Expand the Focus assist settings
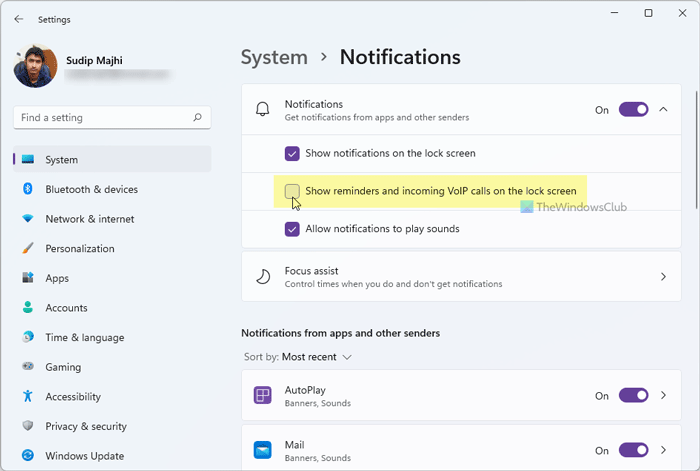This screenshot has height=471, width=700. point(662,277)
